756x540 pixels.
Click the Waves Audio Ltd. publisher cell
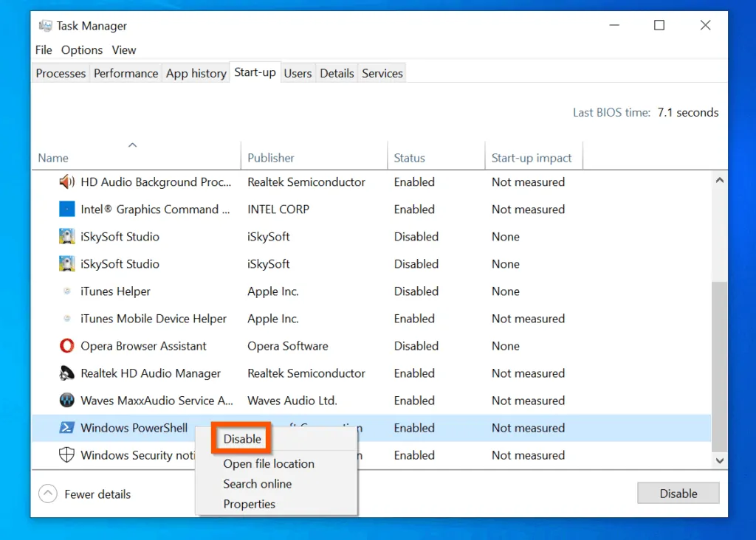[292, 401]
